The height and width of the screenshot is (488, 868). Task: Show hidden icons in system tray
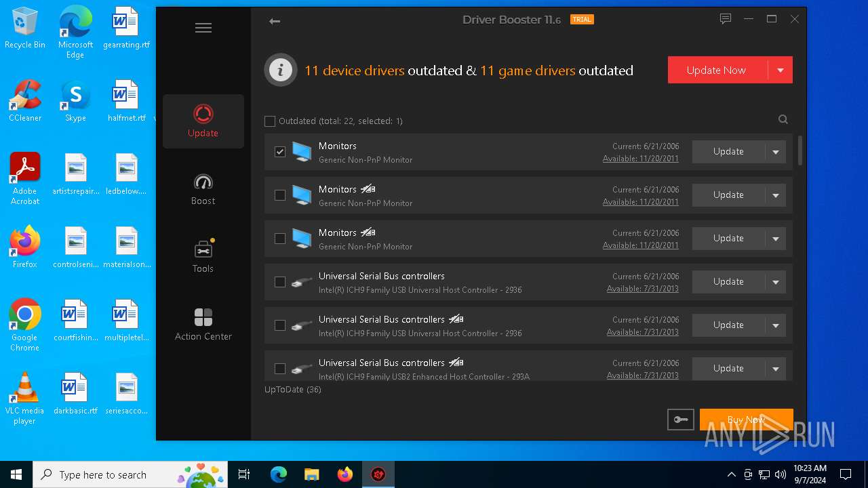[731, 474]
